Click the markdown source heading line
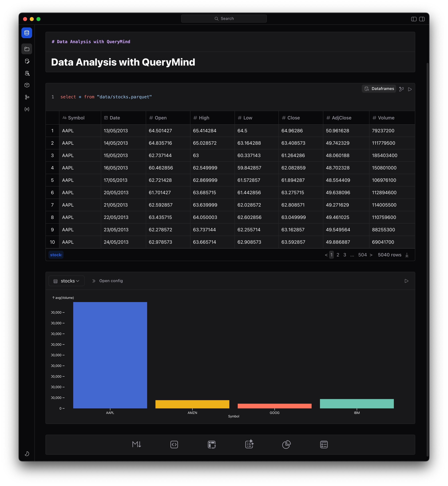This screenshot has height=486, width=448. 91,42
